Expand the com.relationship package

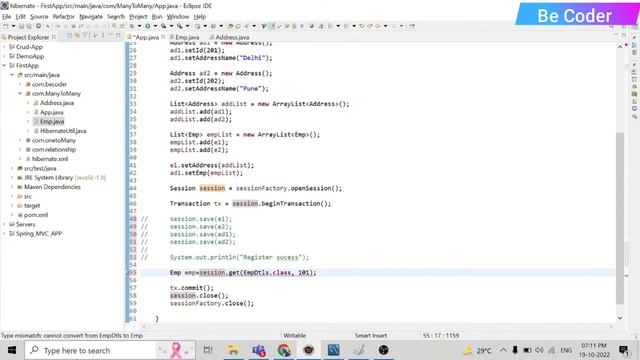pyautogui.click(x=20, y=149)
